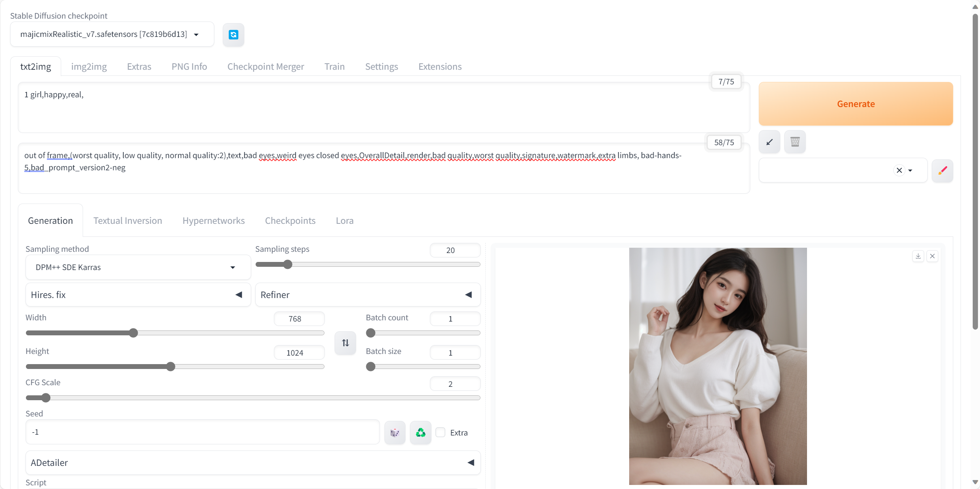Click the Batch count number field
Screen dimensions: 980x489
pyautogui.click(x=455, y=319)
